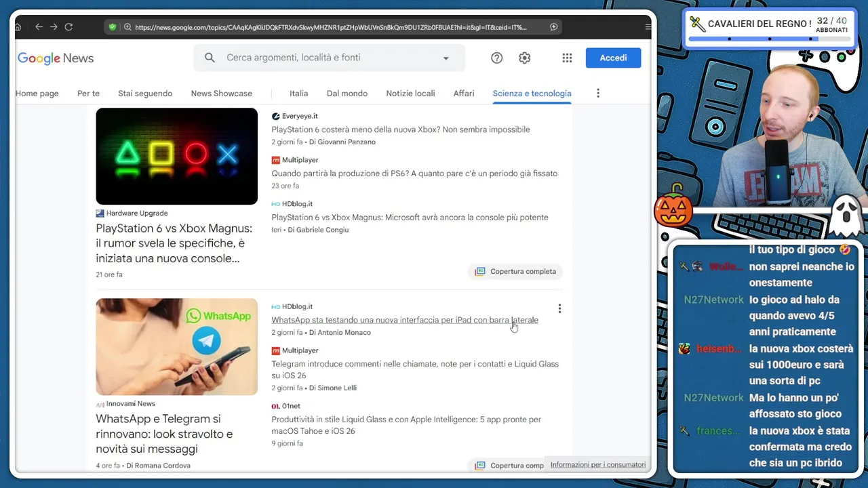Open headline PlayStation 6 vs Xbox Magnus rumor
This screenshot has height=488, width=868.
click(x=174, y=243)
